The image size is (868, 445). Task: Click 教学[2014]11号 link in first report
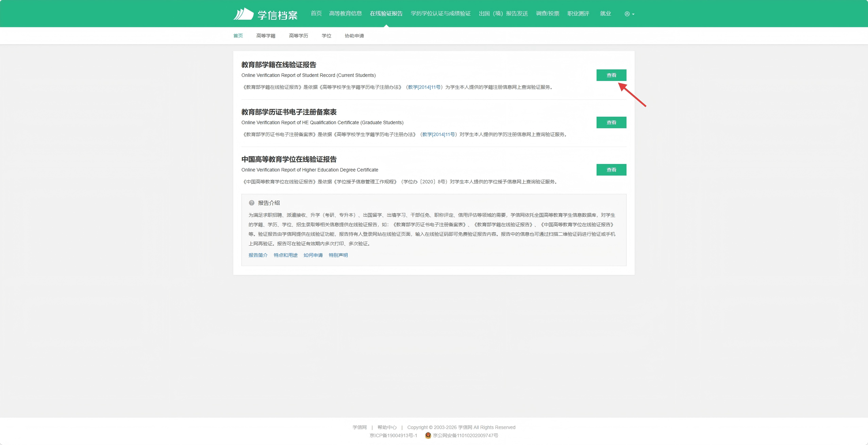pyautogui.click(x=424, y=87)
